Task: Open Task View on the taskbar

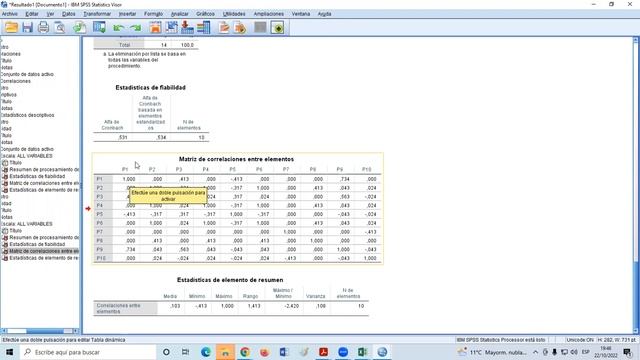Action: pyautogui.click(x=186, y=352)
